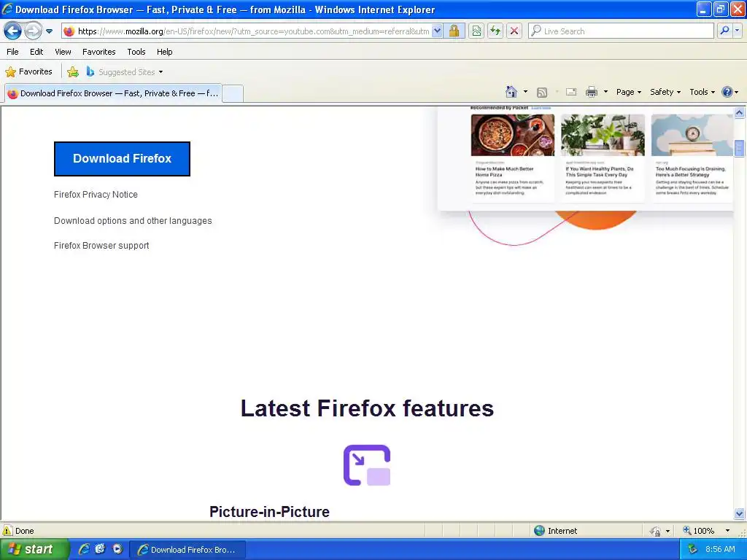
Task: Click the pizza article thumbnail
Action: tap(513, 135)
